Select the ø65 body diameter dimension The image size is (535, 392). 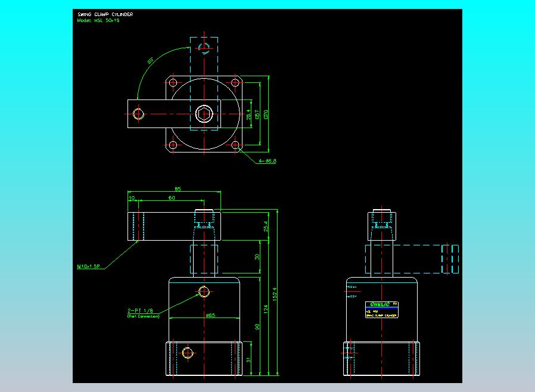pyautogui.click(x=210, y=315)
